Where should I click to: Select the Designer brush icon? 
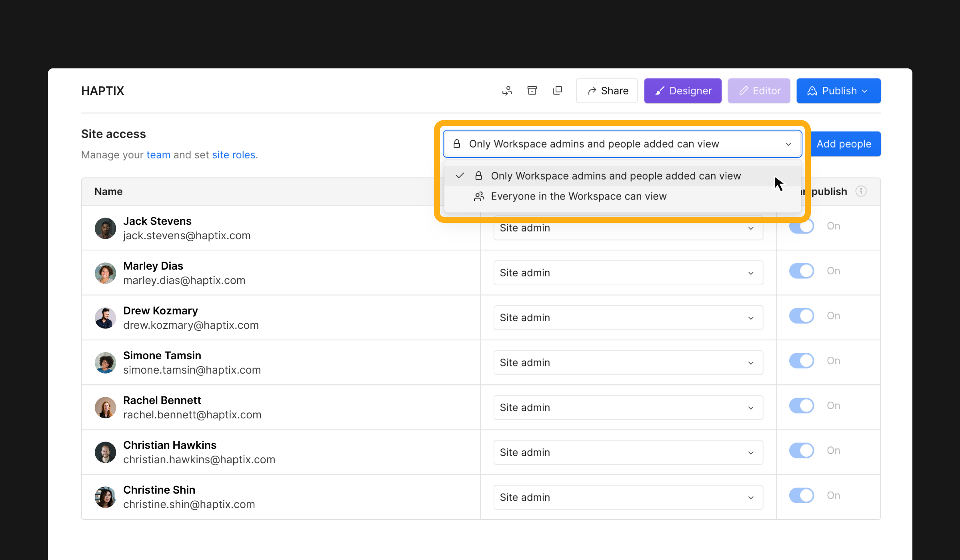coord(660,90)
